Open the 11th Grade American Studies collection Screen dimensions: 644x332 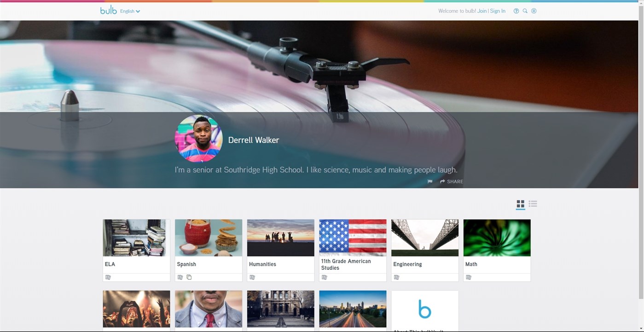coord(353,238)
